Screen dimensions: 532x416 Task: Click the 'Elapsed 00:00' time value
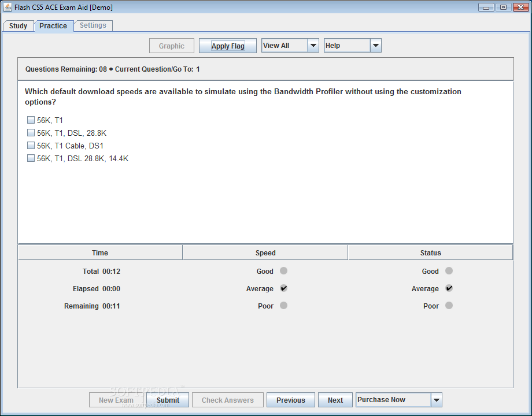point(97,288)
